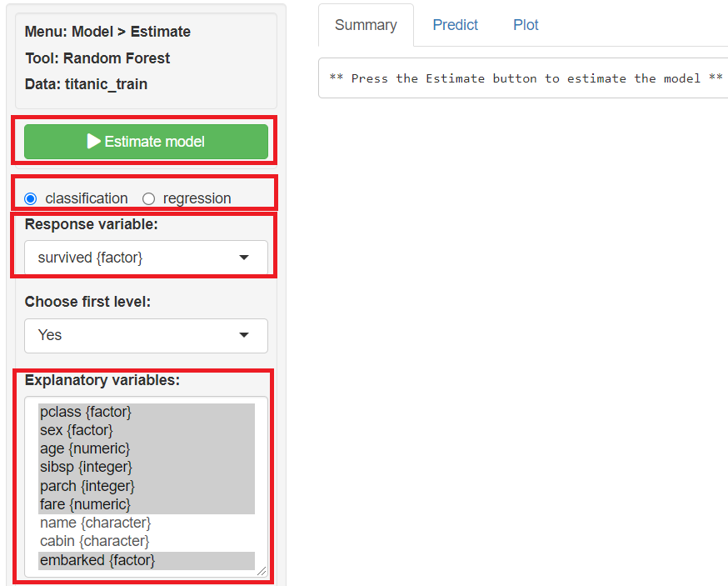This screenshot has width=728, height=586.
Task: Select the regression radio button
Action: tap(149, 198)
